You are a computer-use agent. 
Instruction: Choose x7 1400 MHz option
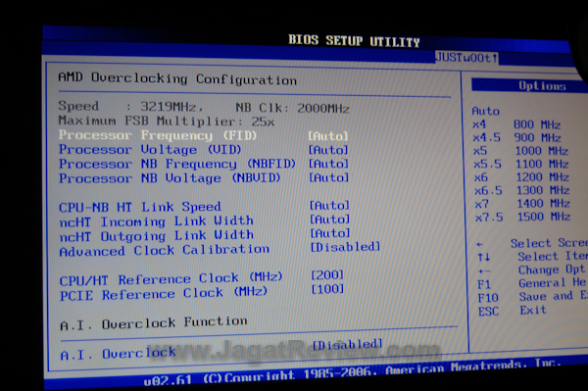522,204
